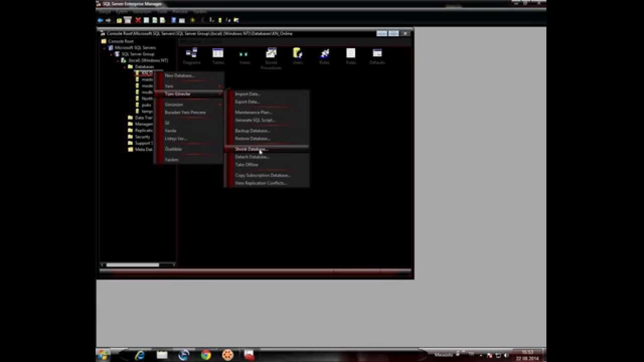Select Generate SQL Script... in the submenu
The height and width of the screenshot is (362, 644).
[267, 120]
